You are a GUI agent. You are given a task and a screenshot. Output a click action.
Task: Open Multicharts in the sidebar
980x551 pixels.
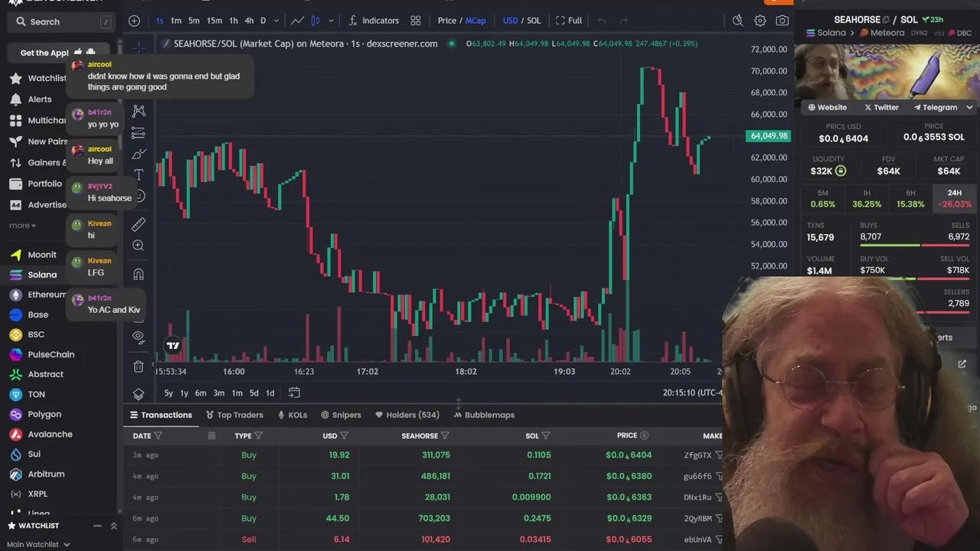tap(38, 120)
